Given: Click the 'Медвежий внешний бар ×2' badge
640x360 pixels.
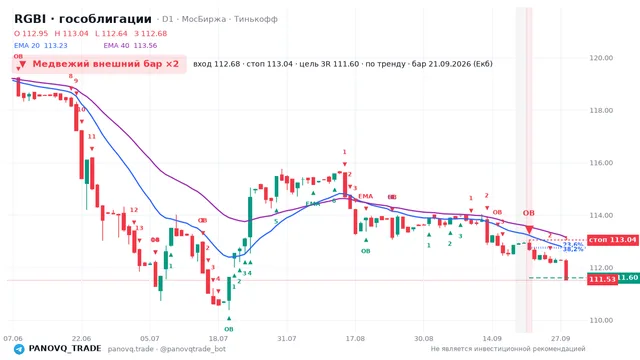Looking at the screenshot, I should click(x=99, y=64).
